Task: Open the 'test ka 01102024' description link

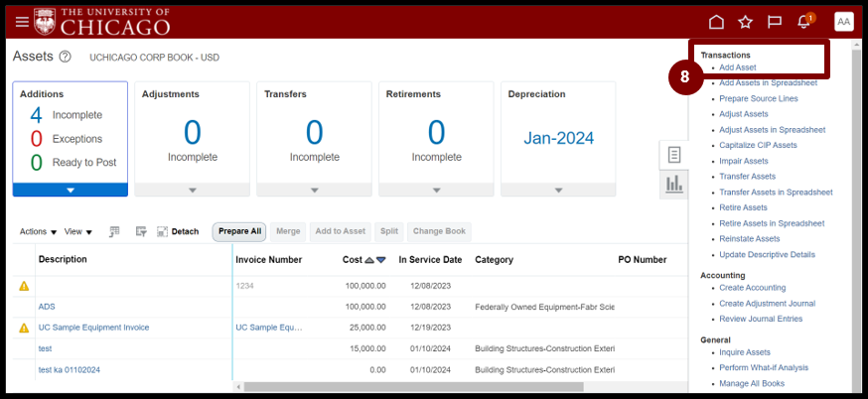Action: [70, 369]
